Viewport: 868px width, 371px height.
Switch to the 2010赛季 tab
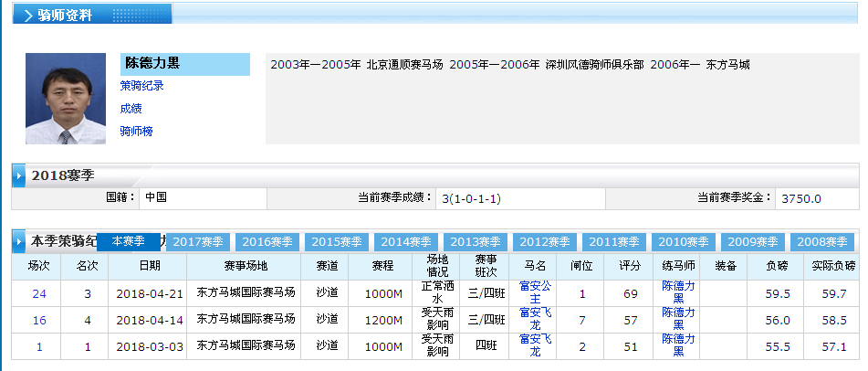pyautogui.click(x=684, y=242)
